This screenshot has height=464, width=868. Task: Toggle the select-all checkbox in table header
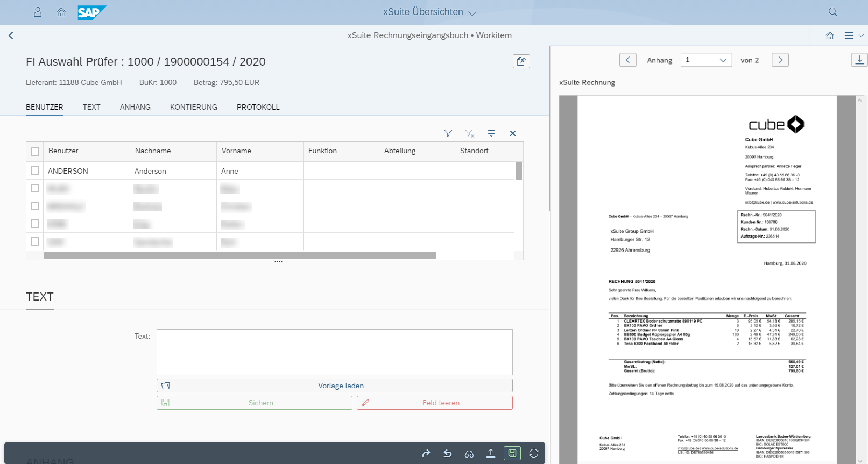[x=35, y=151]
